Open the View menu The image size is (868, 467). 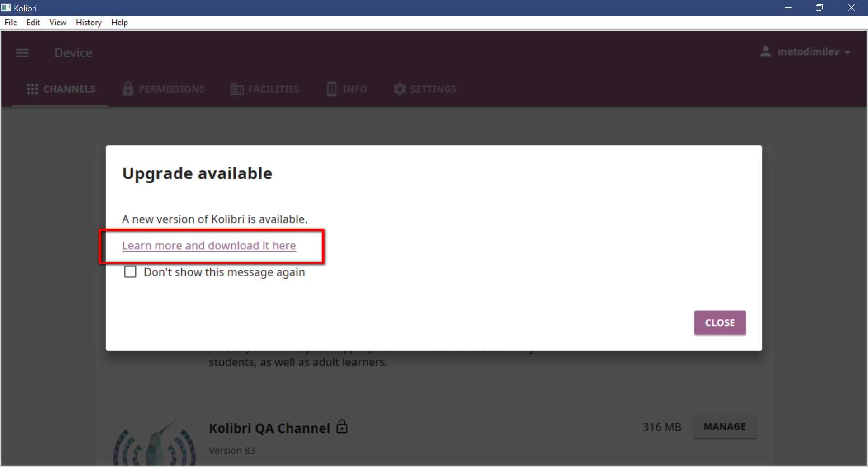click(x=58, y=23)
